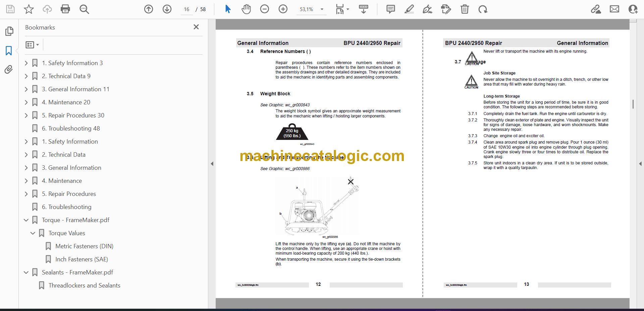This screenshot has height=311, width=644.
Task: Collapse the 'Sealants - FrameMaker.pdf' bookmark
Action: click(x=26, y=272)
